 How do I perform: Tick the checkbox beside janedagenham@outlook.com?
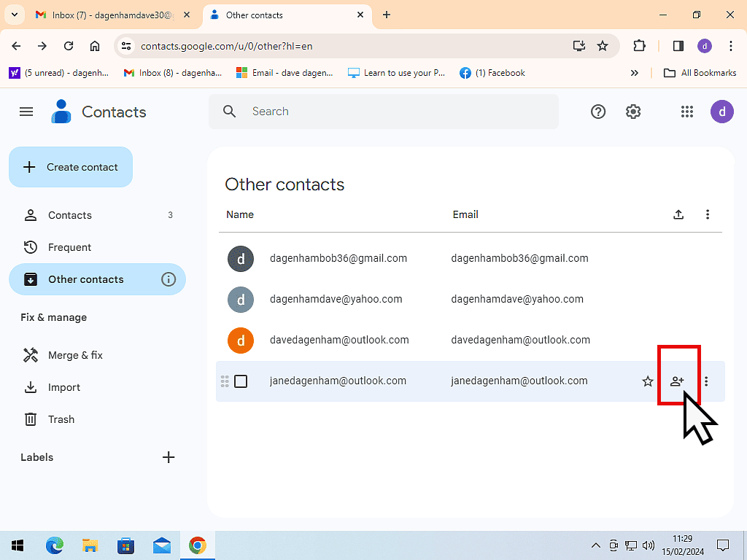pyautogui.click(x=241, y=381)
